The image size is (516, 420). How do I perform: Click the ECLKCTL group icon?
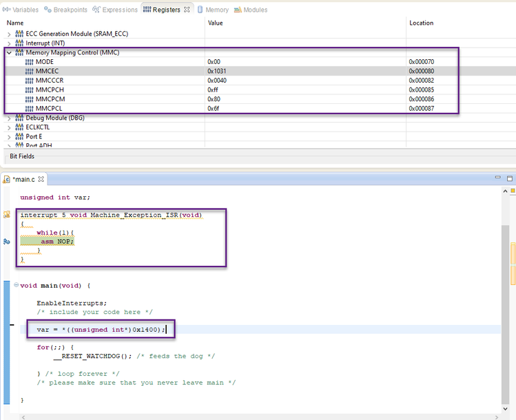point(19,127)
